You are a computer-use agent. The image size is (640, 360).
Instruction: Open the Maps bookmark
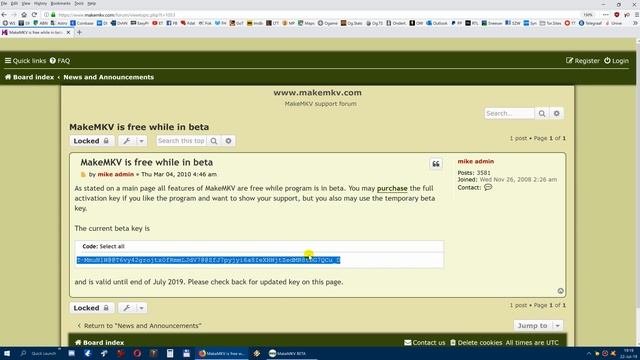(x=307, y=23)
